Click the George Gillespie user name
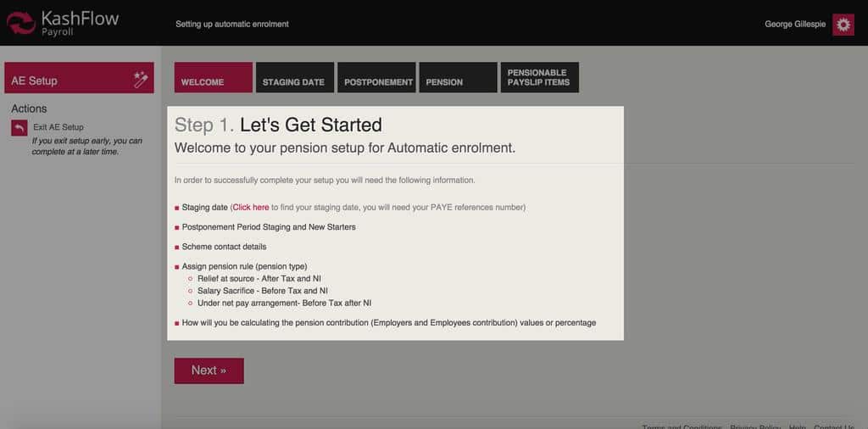Viewport: 868px width, 429px height. (795, 25)
